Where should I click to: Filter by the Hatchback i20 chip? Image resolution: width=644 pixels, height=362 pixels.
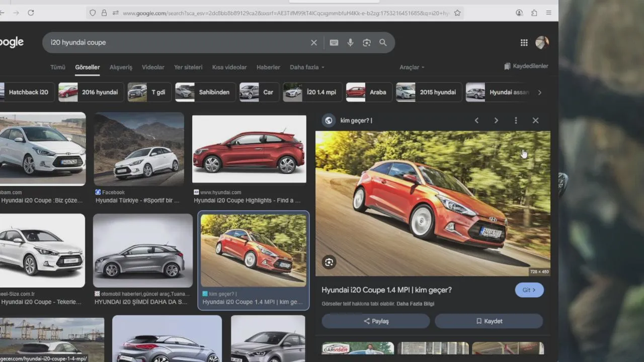click(x=27, y=93)
